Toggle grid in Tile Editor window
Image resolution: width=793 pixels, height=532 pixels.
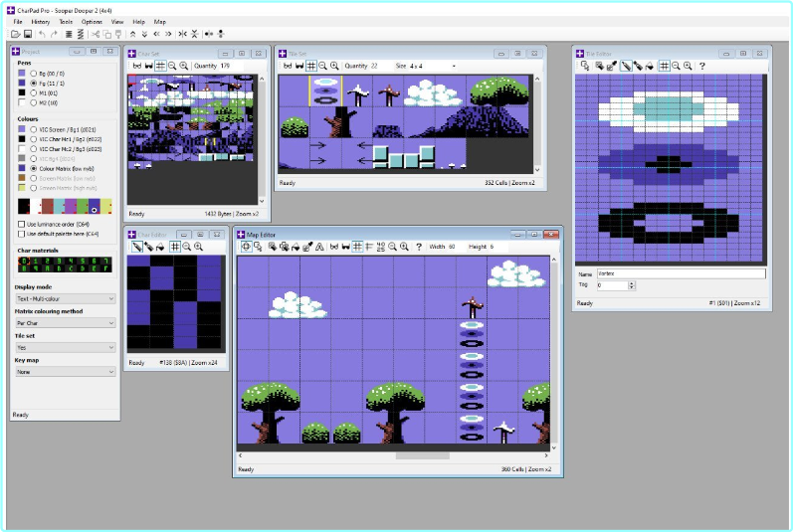664,66
